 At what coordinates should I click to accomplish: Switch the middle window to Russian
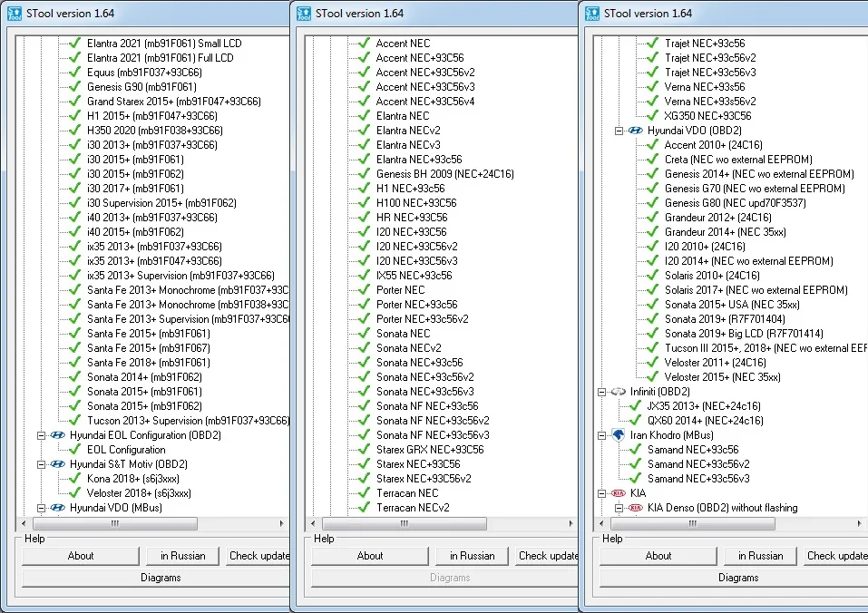[472, 556]
